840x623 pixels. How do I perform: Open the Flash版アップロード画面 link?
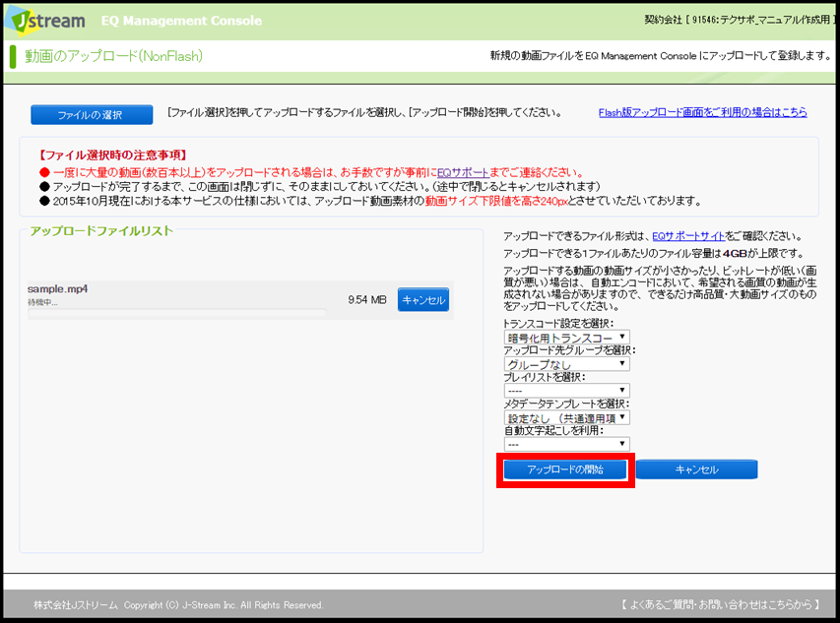702,113
